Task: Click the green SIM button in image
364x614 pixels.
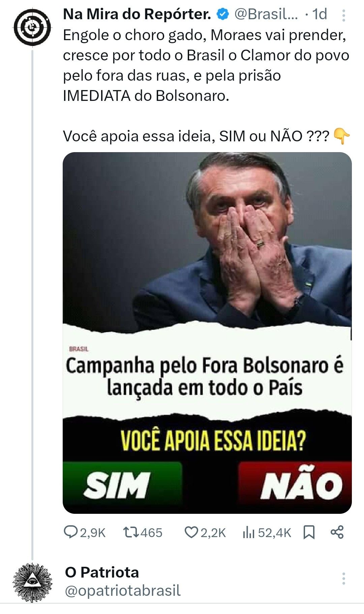Action: click(122, 484)
